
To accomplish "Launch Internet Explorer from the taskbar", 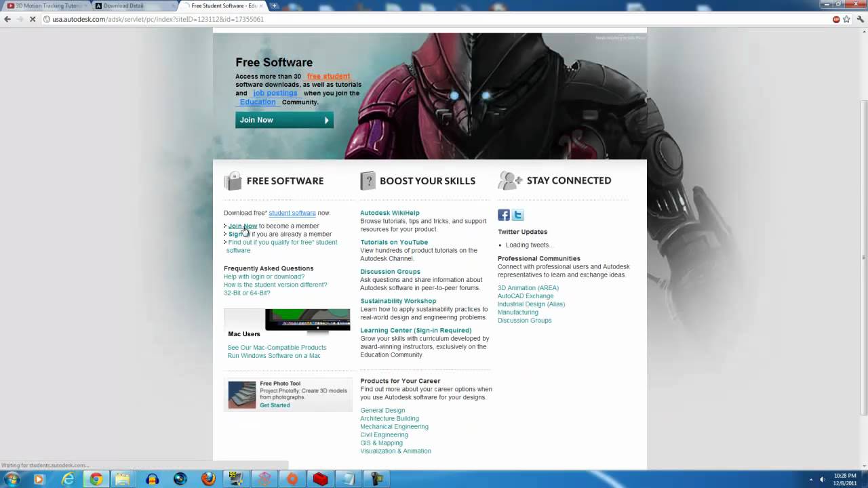I will 68,479.
